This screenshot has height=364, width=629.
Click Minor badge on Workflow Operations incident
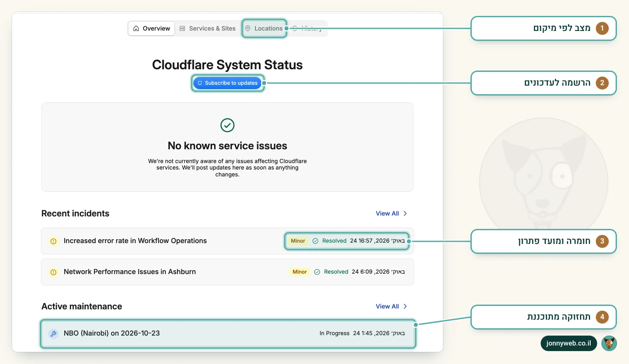tap(298, 241)
